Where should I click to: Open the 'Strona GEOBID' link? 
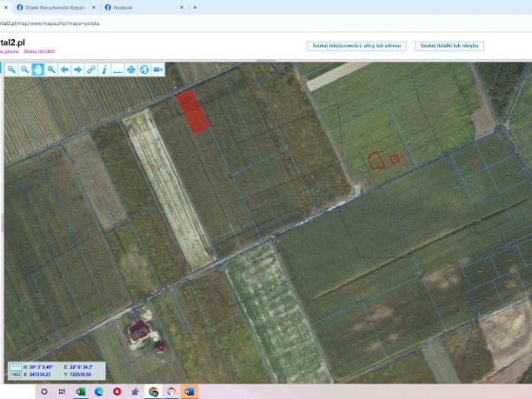tap(39, 52)
